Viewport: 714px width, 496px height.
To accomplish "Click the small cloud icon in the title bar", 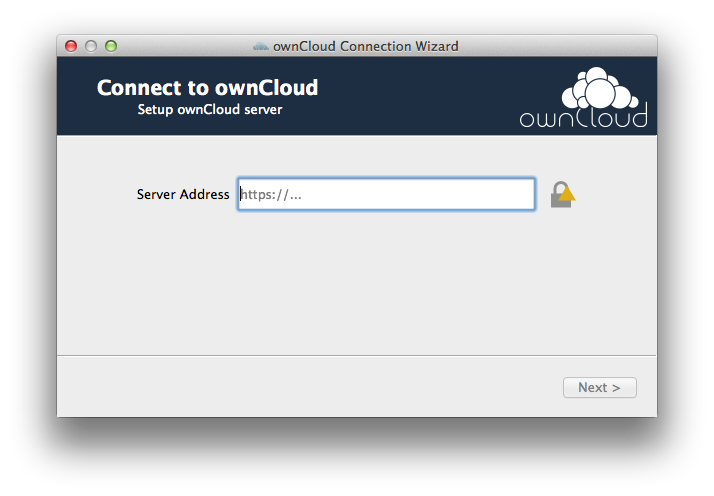I will tap(260, 46).
